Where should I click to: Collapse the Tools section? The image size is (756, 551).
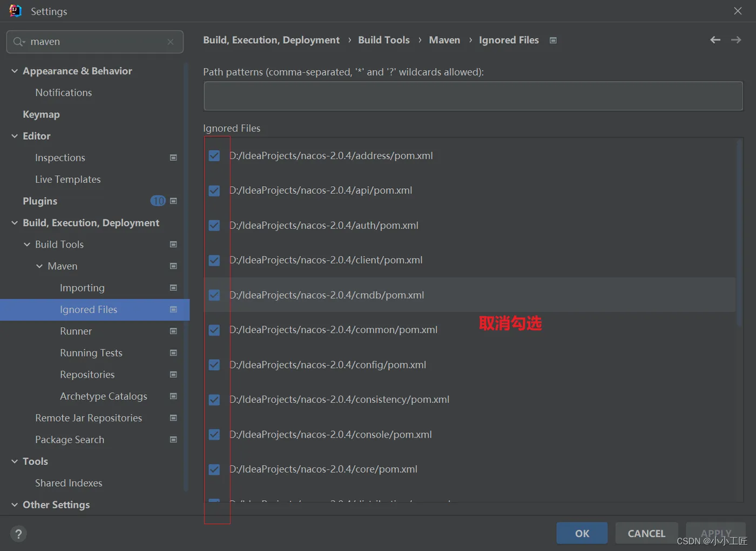tap(15, 461)
